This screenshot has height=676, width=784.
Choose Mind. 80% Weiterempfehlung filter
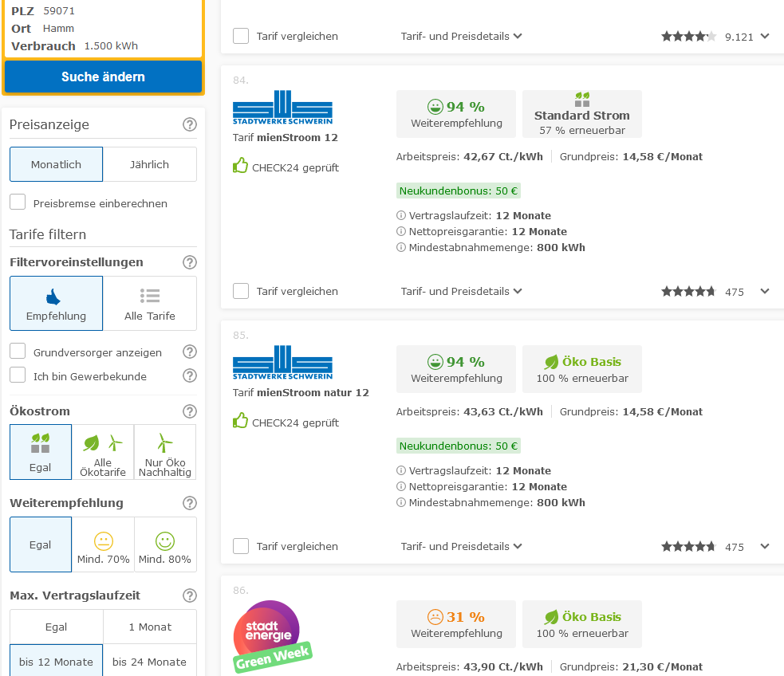coord(164,545)
